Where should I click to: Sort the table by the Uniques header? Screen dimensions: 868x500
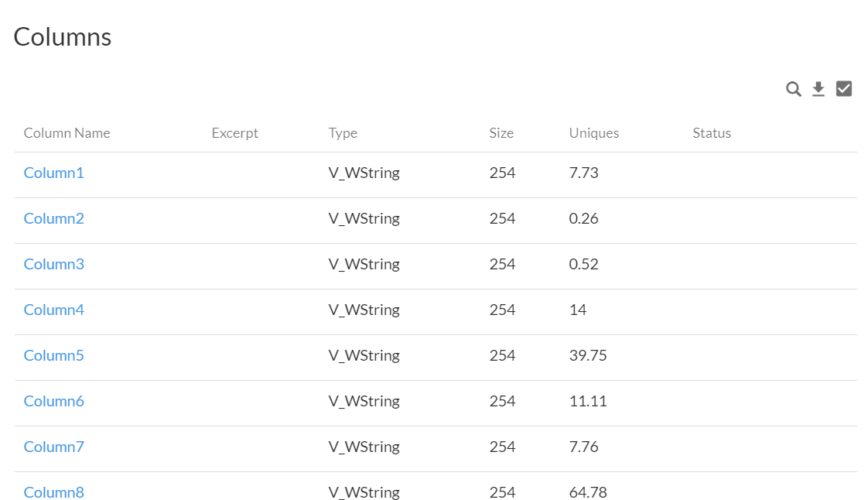593,132
